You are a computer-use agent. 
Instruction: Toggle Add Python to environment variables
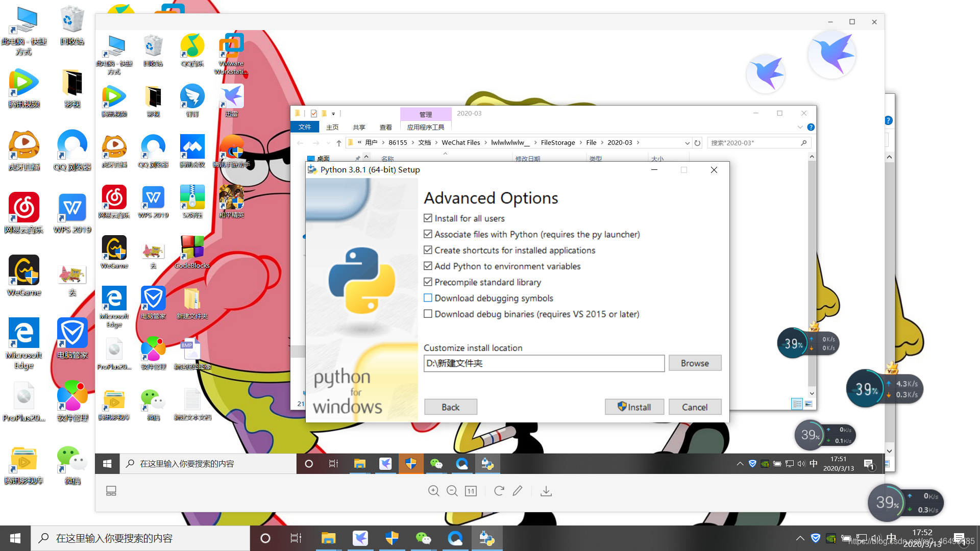pyautogui.click(x=428, y=266)
